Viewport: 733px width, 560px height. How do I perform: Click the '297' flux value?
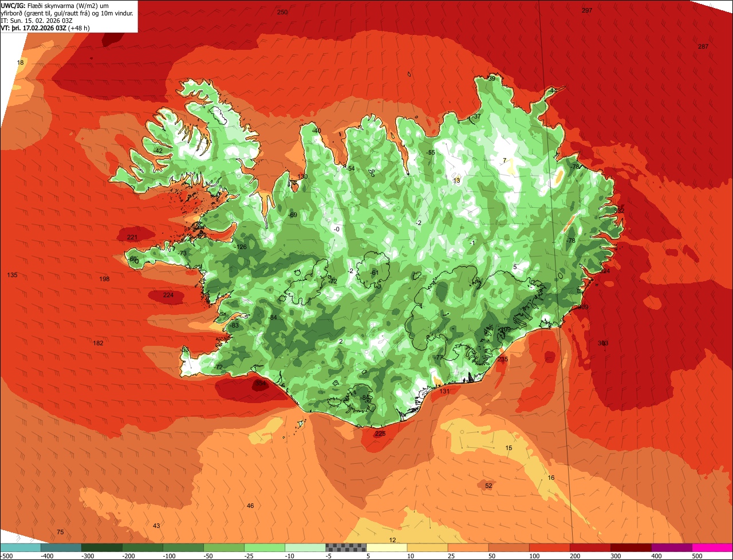(x=587, y=11)
